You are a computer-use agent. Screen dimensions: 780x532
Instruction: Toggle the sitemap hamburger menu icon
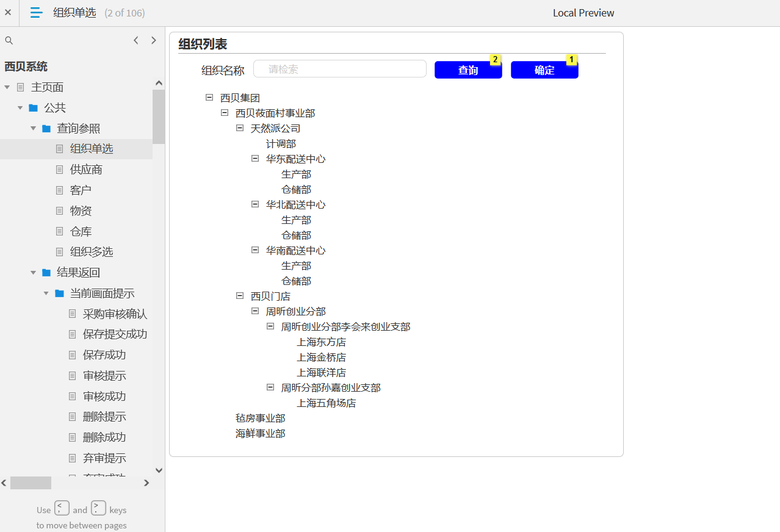coord(37,12)
